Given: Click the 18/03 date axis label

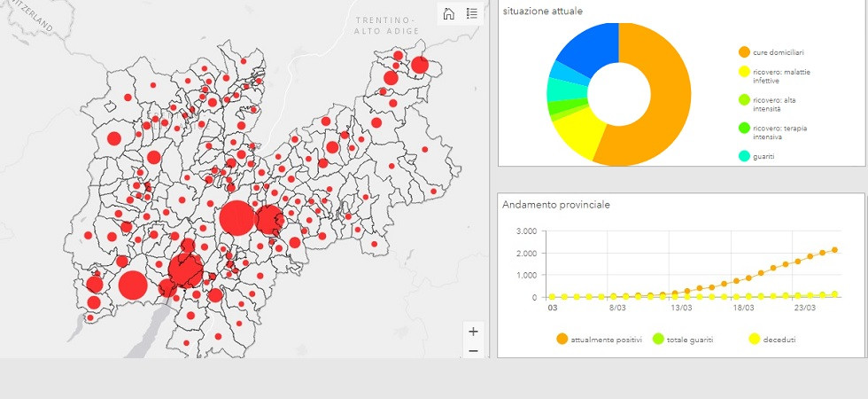Looking at the screenshot, I should [743, 307].
